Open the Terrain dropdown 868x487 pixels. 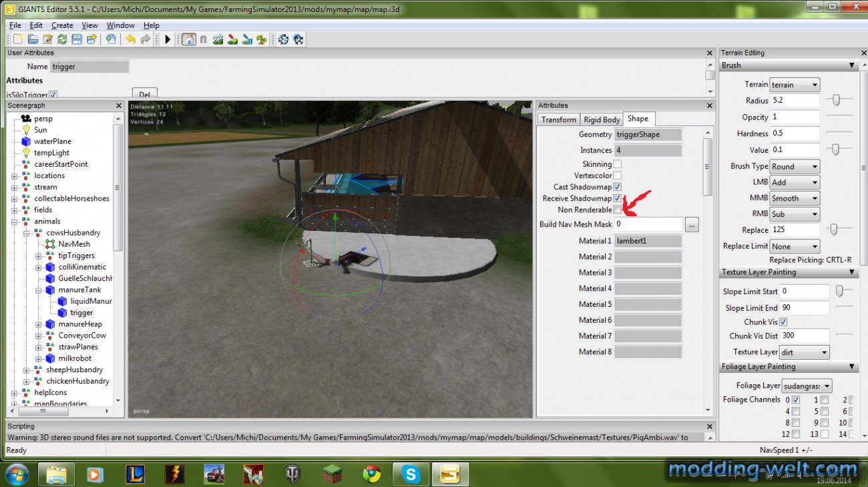pos(795,85)
